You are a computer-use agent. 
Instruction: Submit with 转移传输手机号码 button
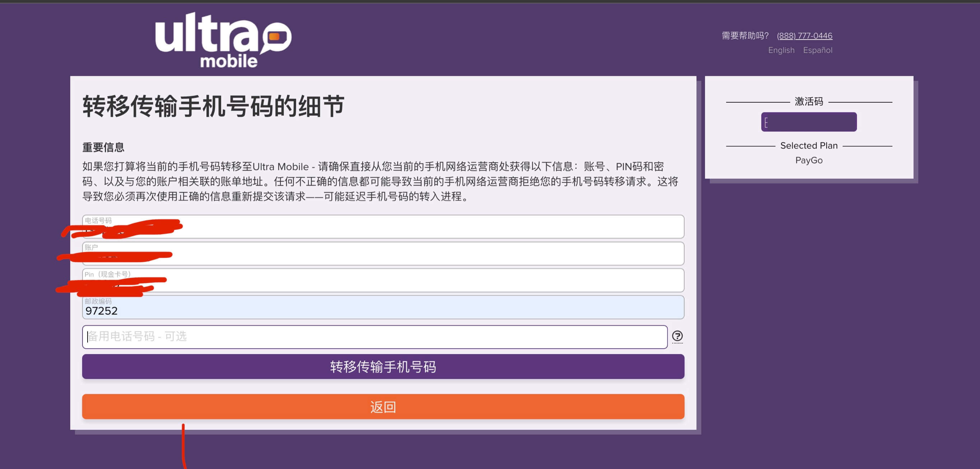click(383, 367)
